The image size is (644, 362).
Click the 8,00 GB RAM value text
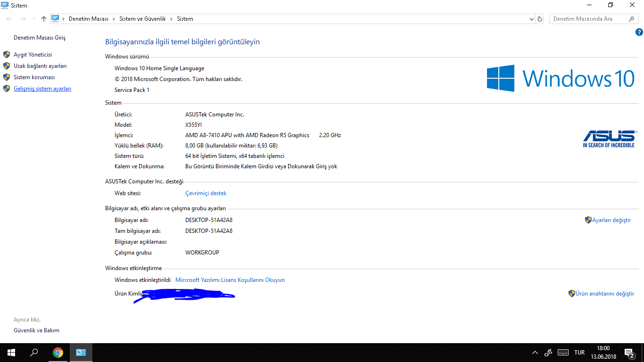click(231, 146)
